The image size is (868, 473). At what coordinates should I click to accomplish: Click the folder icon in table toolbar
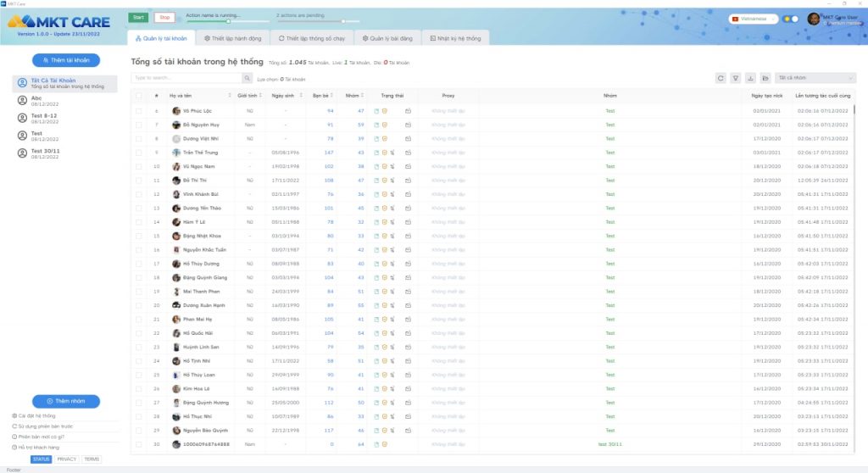coord(765,78)
